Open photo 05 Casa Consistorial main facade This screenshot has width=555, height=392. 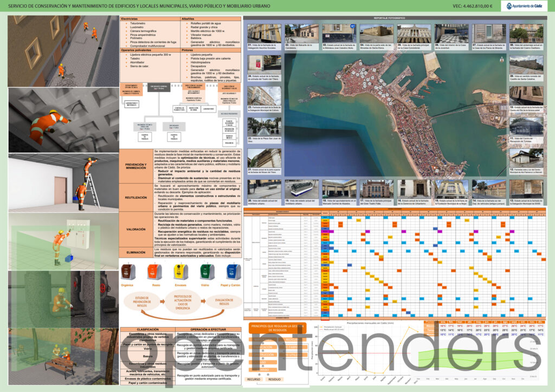(x=414, y=34)
